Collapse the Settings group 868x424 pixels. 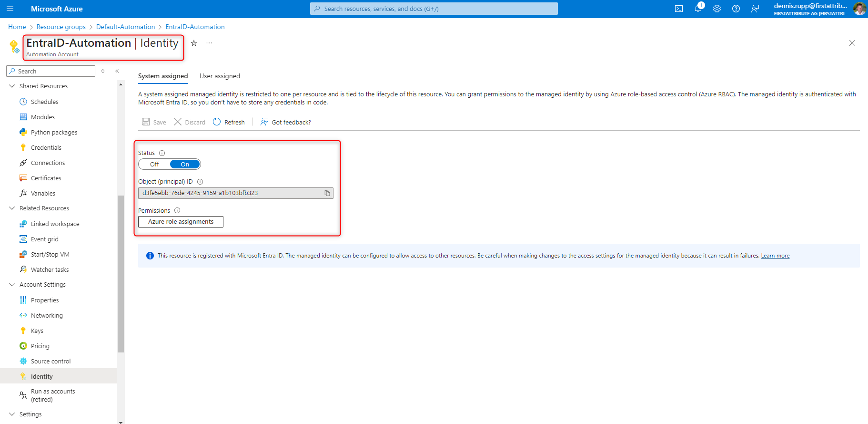(12, 414)
